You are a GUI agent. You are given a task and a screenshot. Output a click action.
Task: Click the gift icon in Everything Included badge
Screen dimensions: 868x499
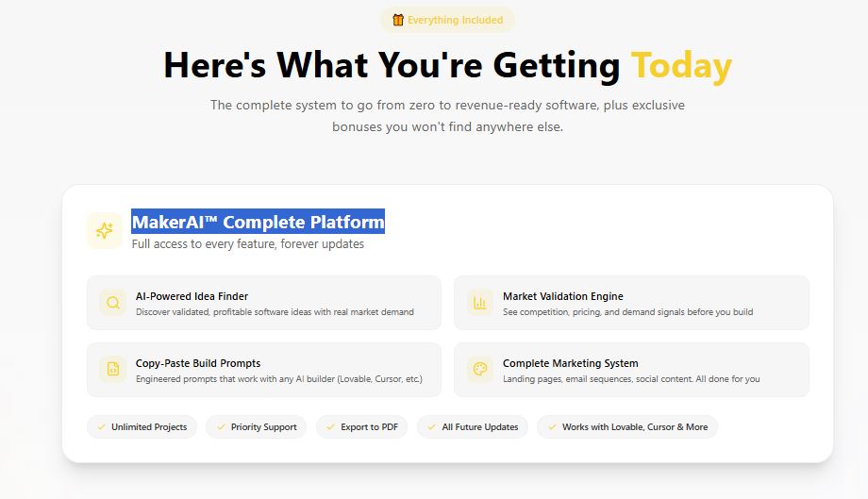point(398,20)
